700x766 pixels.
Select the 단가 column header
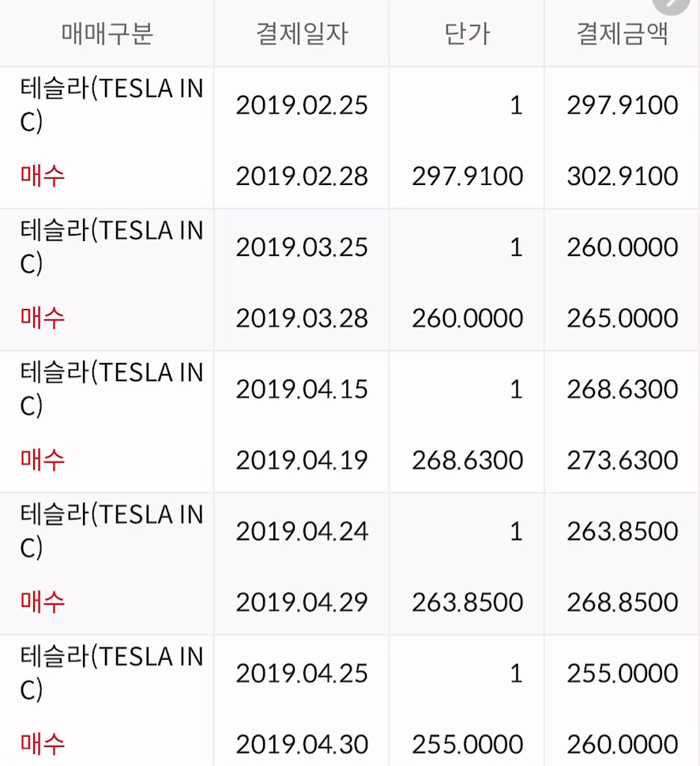[467, 33]
